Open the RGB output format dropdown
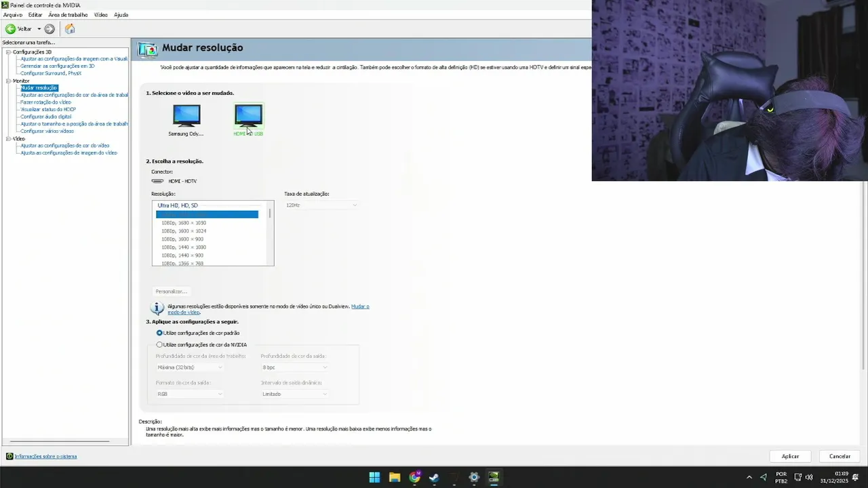The image size is (868, 488). point(189,394)
